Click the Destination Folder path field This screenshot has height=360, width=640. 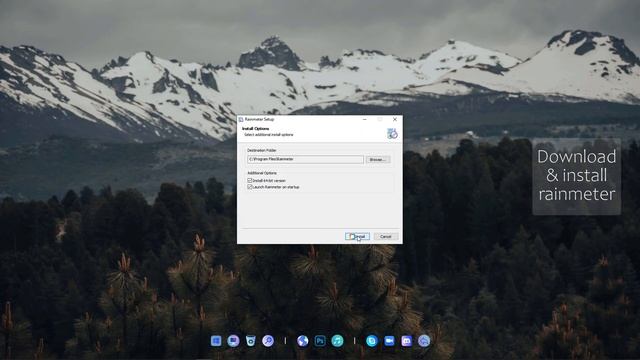(x=305, y=159)
